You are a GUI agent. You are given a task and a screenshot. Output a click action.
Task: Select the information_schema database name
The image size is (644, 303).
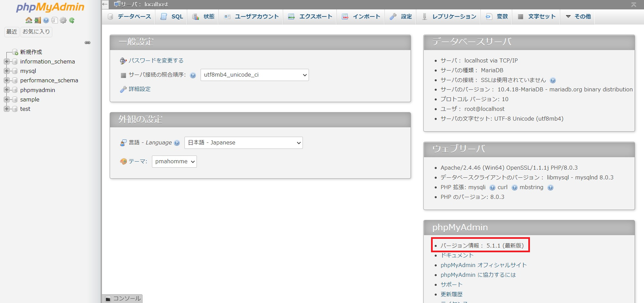[47, 61]
